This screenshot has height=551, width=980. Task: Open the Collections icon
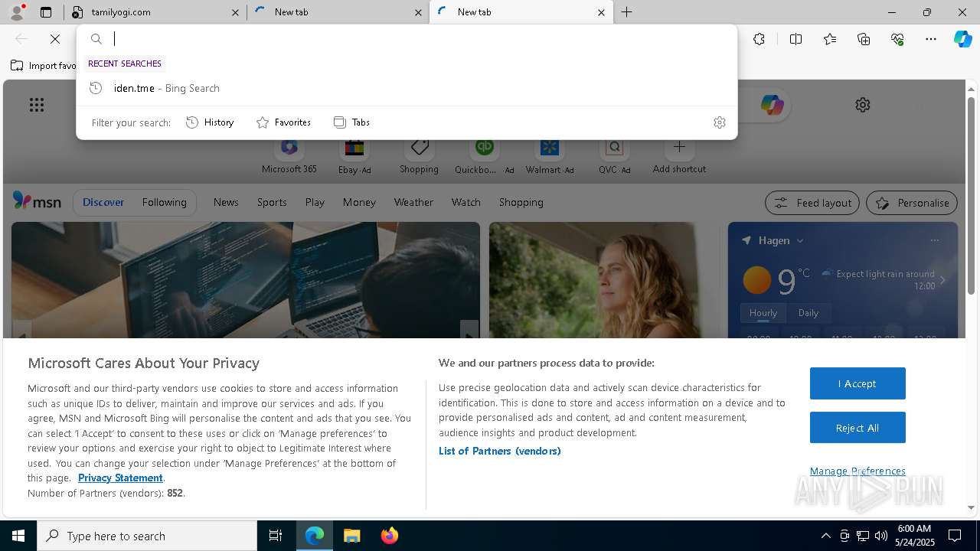pos(864,39)
